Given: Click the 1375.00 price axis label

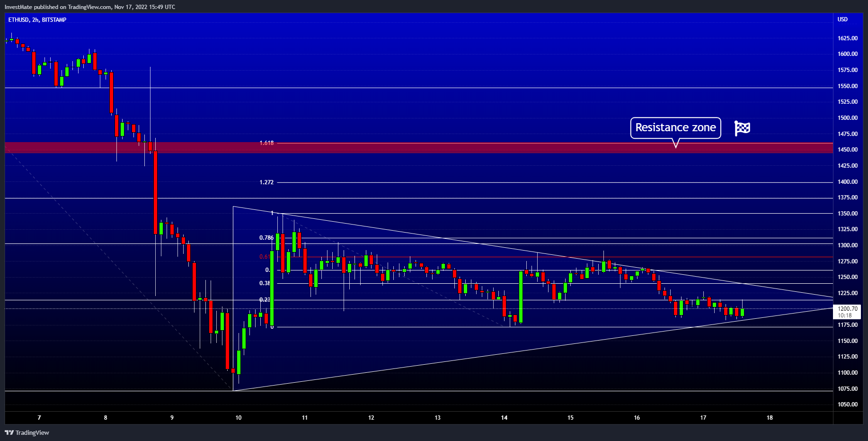Looking at the screenshot, I should point(847,198).
